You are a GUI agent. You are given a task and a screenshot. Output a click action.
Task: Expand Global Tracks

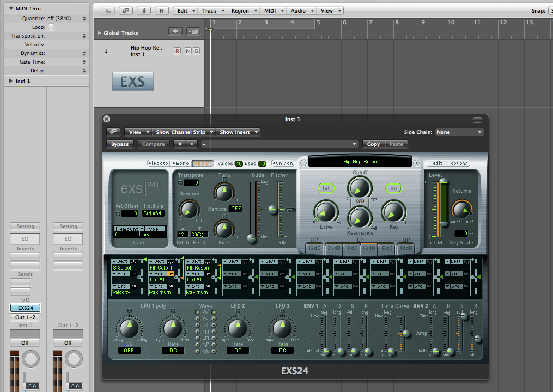[x=100, y=33]
